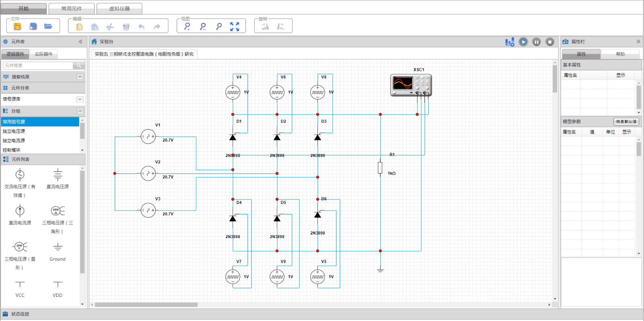Select 独立电压源 in the group list

[x=14, y=131]
